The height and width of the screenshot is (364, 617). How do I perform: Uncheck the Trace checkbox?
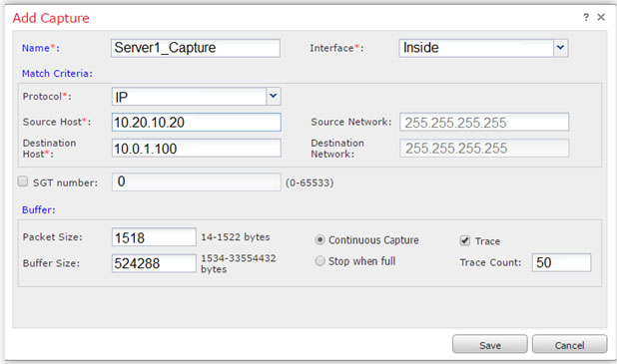click(464, 240)
